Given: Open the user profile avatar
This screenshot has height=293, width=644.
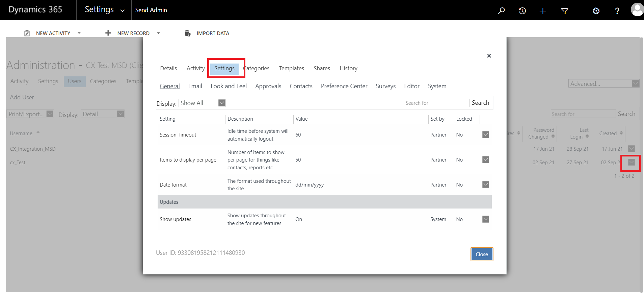Looking at the screenshot, I should [637, 9].
